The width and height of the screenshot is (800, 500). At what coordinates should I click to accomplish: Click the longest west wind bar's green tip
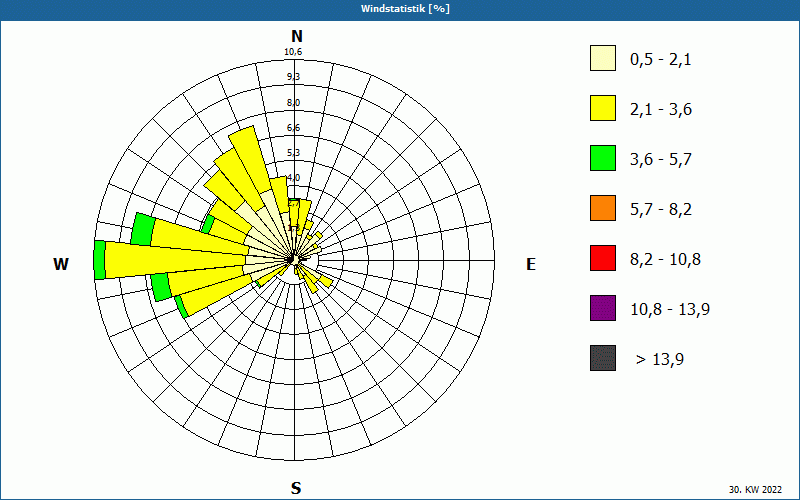click(x=100, y=260)
